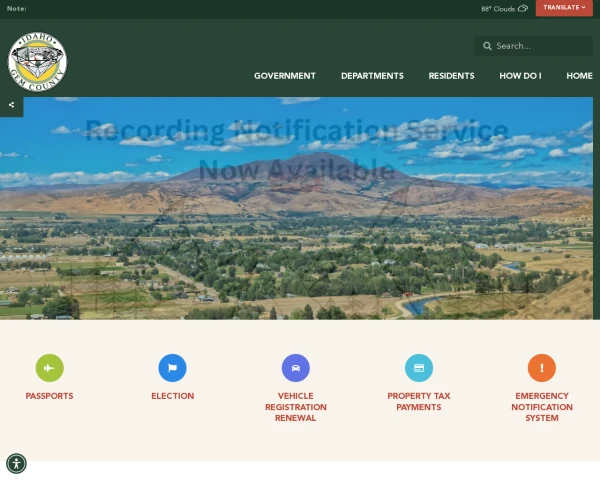Open Emergency Notification System link
The image size is (600, 480).
(542, 407)
